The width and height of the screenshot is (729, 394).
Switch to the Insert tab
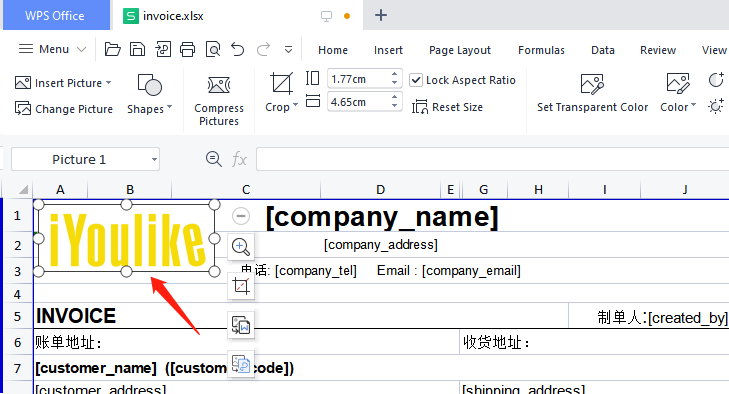388,50
